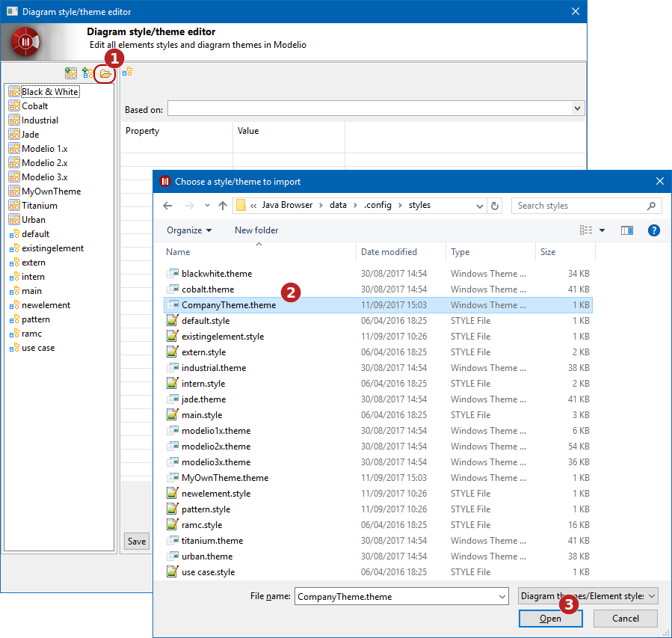This screenshot has height=638, width=672.
Task: Open file dialog help
Action: pos(653,230)
